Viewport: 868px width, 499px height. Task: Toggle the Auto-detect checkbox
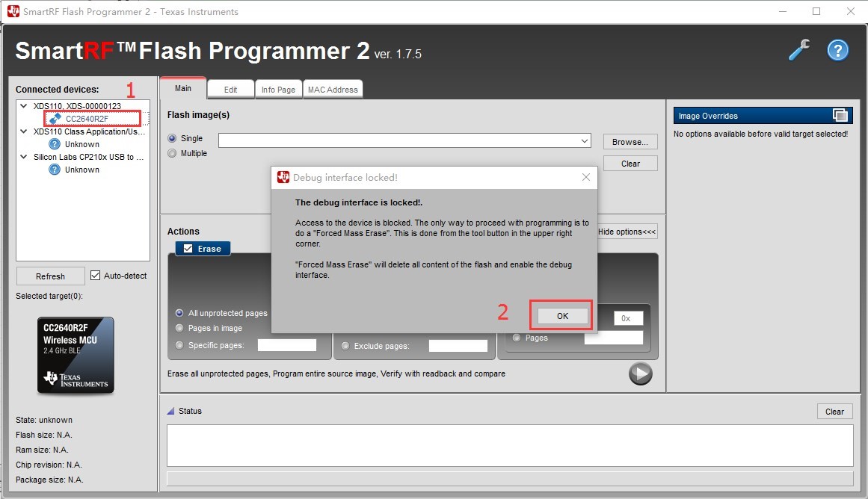click(95, 276)
